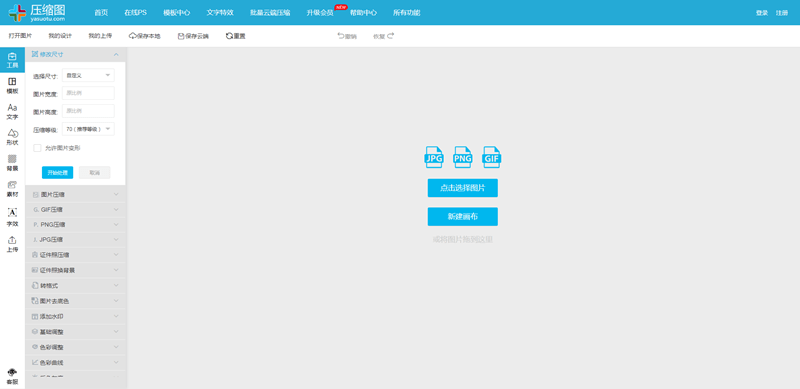Click the 字效 text effects sidebar icon

coord(12,216)
